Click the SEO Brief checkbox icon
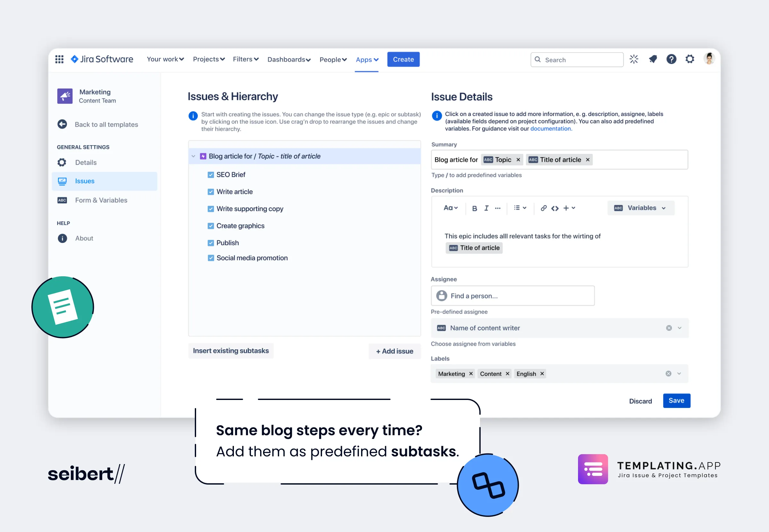Image resolution: width=769 pixels, height=532 pixels. (x=211, y=175)
